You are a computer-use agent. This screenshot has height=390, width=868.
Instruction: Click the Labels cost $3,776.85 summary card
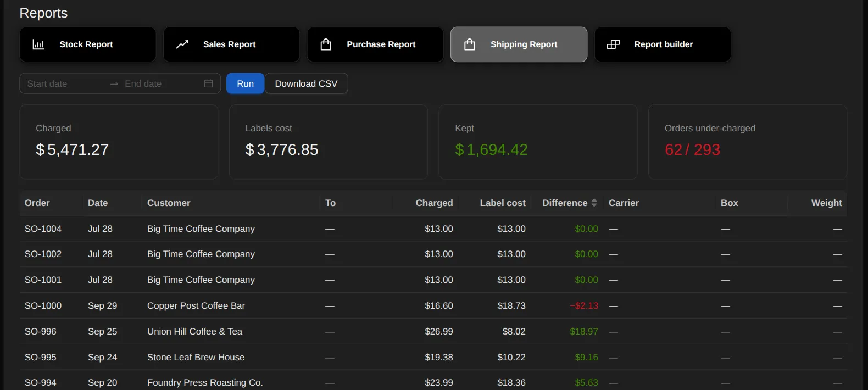click(329, 142)
